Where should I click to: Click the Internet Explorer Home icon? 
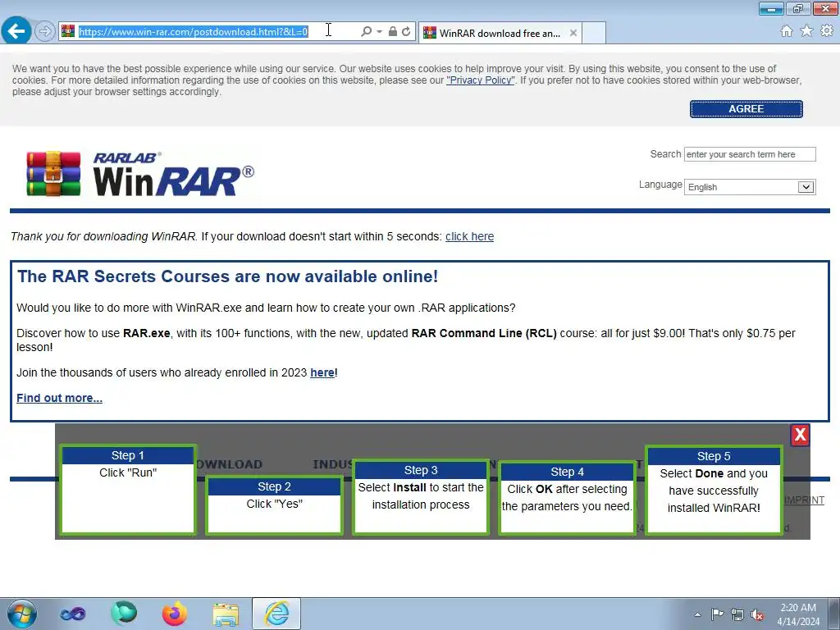pyautogui.click(x=787, y=31)
